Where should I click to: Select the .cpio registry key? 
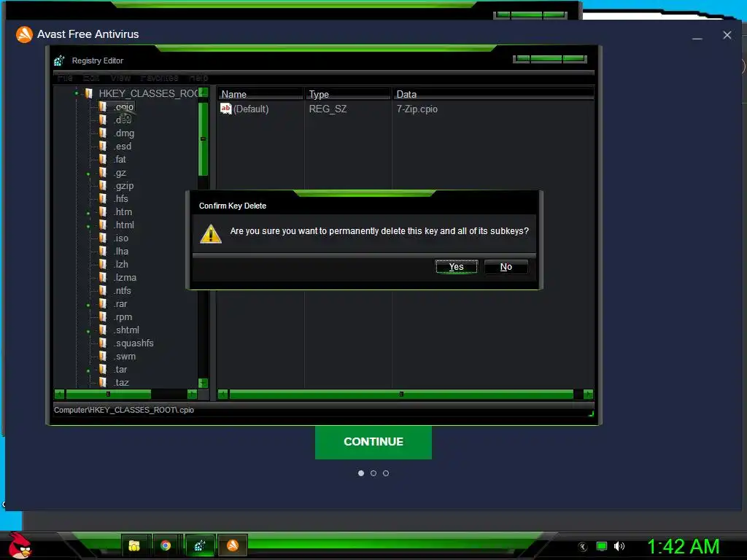[x=123, y=106]
